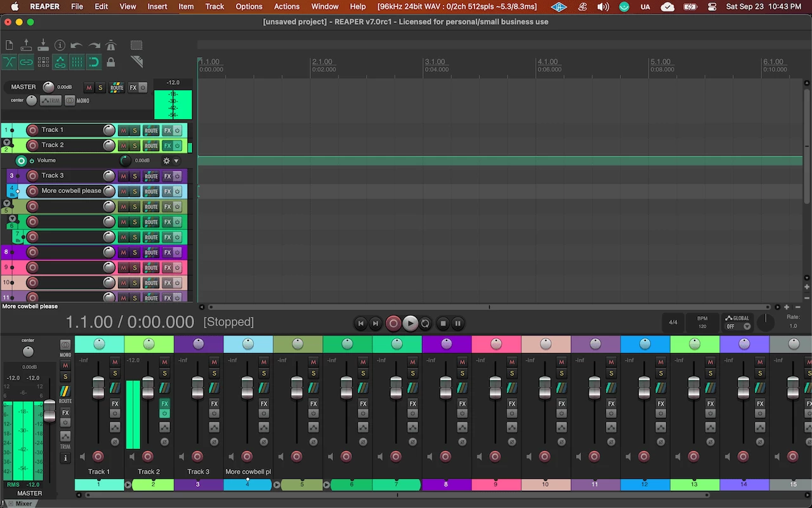Image resolution: width=812 pixels, height=508 pixels.
Task: Record-arm Track 3 in track panel
Action: (x=32, y=176)
